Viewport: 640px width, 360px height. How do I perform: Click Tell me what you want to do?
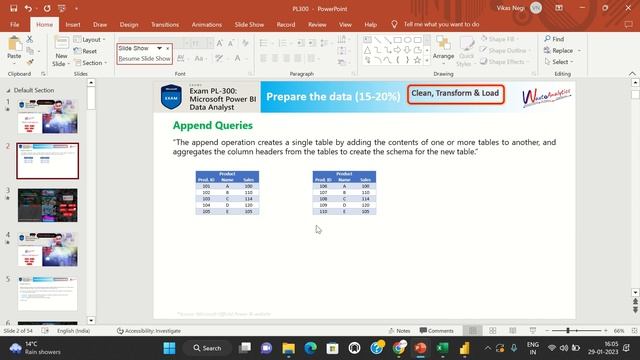click(441, 24)
